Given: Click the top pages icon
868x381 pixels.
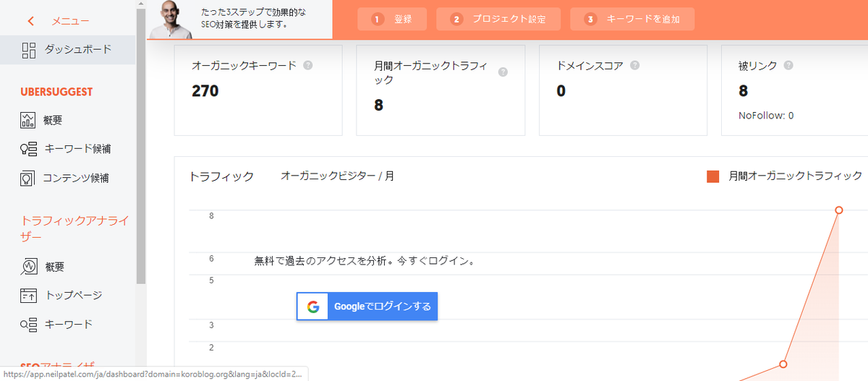Looking at the screenshot, I should [x=29, y=295].
